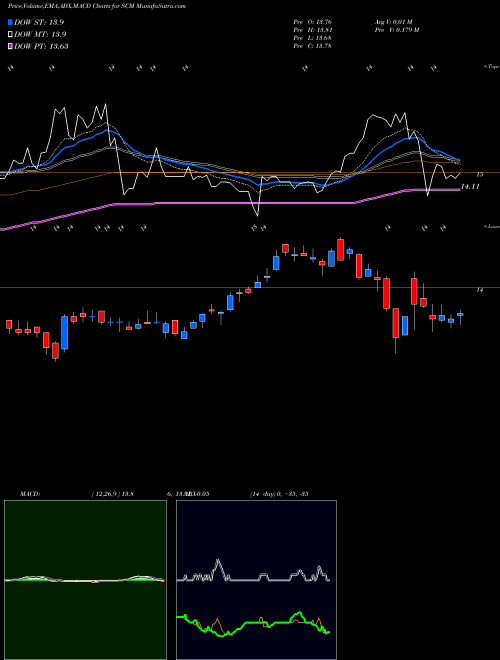500x660 pixels.
Task: Open the green MACD indicator panel
Action: coord(85,580)
